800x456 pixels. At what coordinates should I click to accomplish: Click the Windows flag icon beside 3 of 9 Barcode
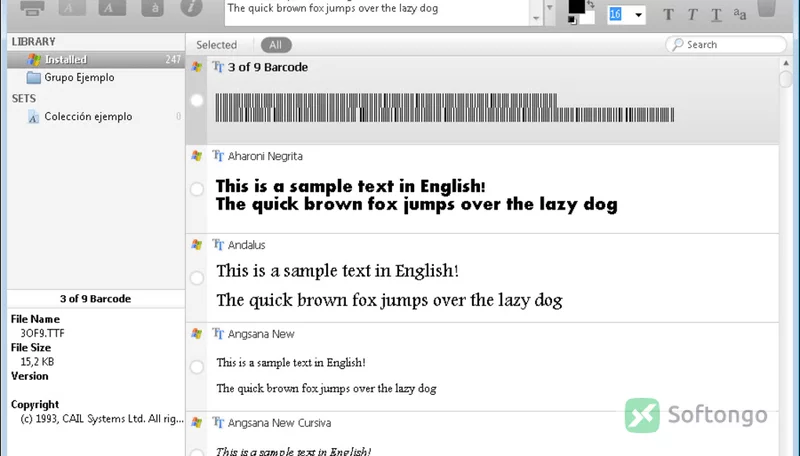pos(196,67)
